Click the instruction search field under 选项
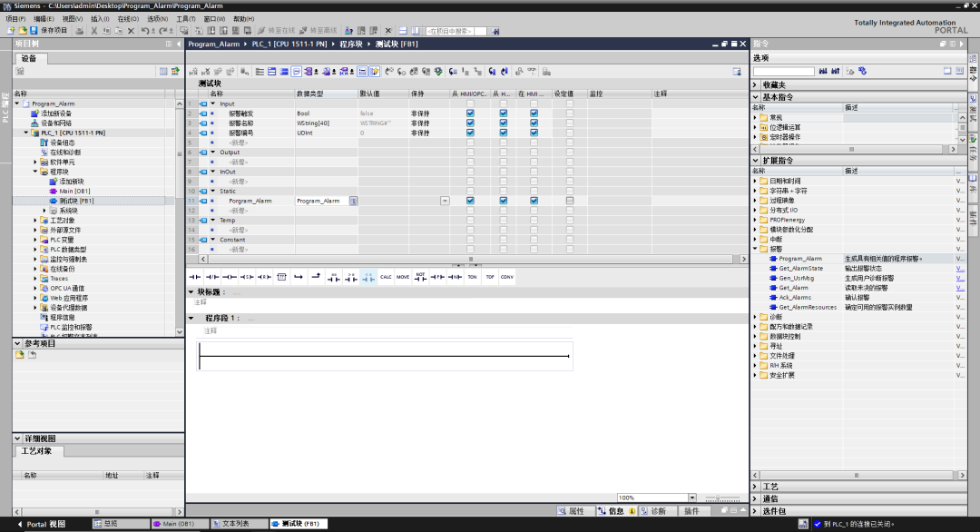980x532 pixels. tap(784, 72)
